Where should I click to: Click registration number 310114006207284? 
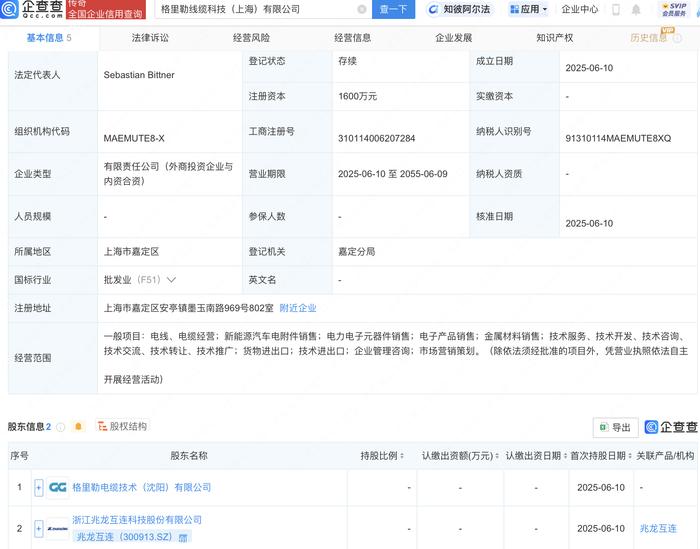pyautogui.click(x=376, y=138)
